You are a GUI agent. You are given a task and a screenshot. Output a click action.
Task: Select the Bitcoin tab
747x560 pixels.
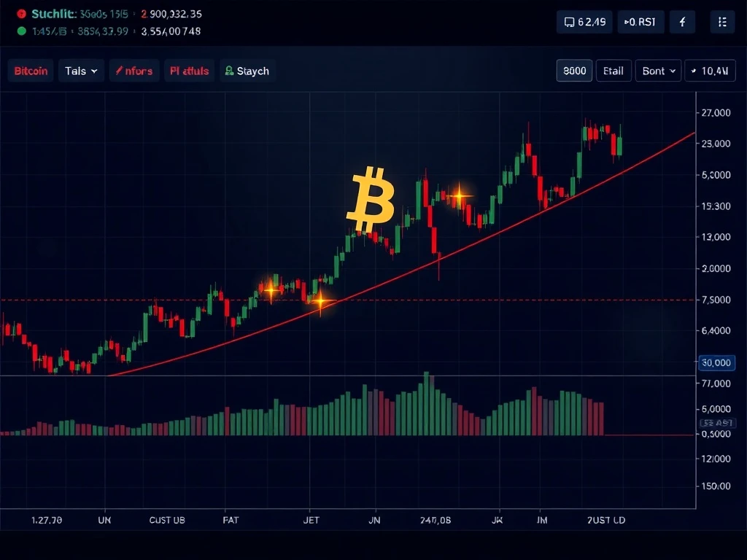click(x=31, y=71)
